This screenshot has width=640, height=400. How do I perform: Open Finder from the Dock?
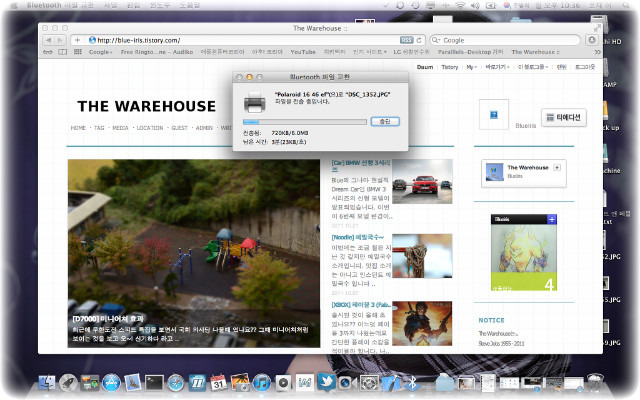(47, 382)
